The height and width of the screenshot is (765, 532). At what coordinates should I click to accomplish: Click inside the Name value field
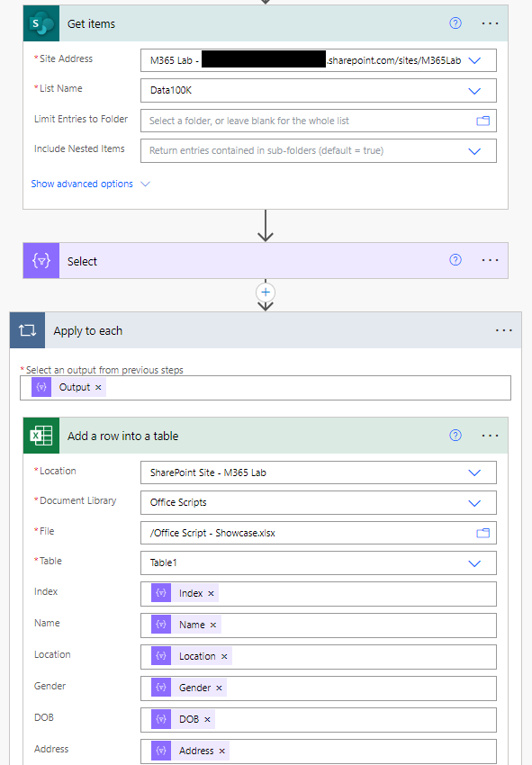coord(319,625)
